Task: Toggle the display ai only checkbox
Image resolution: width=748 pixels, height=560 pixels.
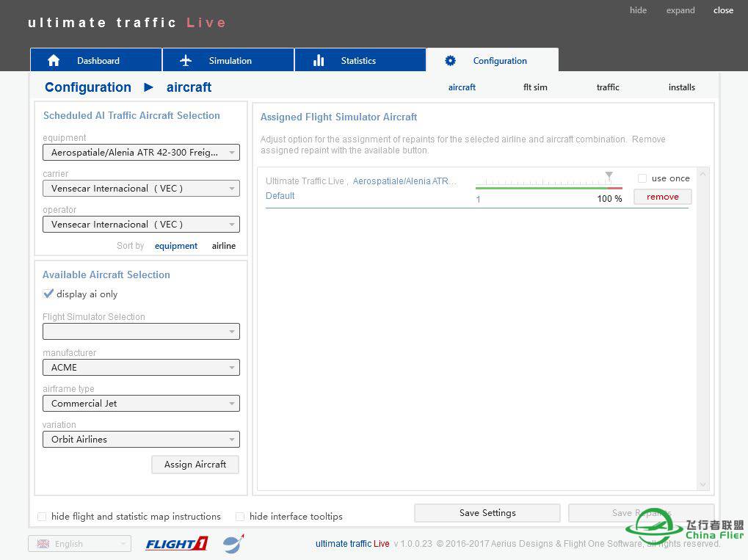Action: 48,294
